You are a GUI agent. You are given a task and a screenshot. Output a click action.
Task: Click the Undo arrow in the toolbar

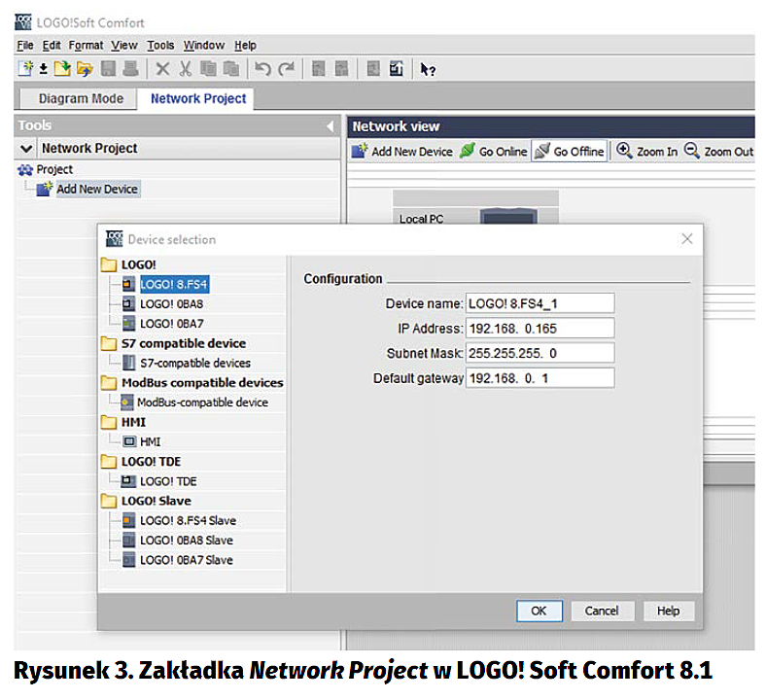pos(262,69)
